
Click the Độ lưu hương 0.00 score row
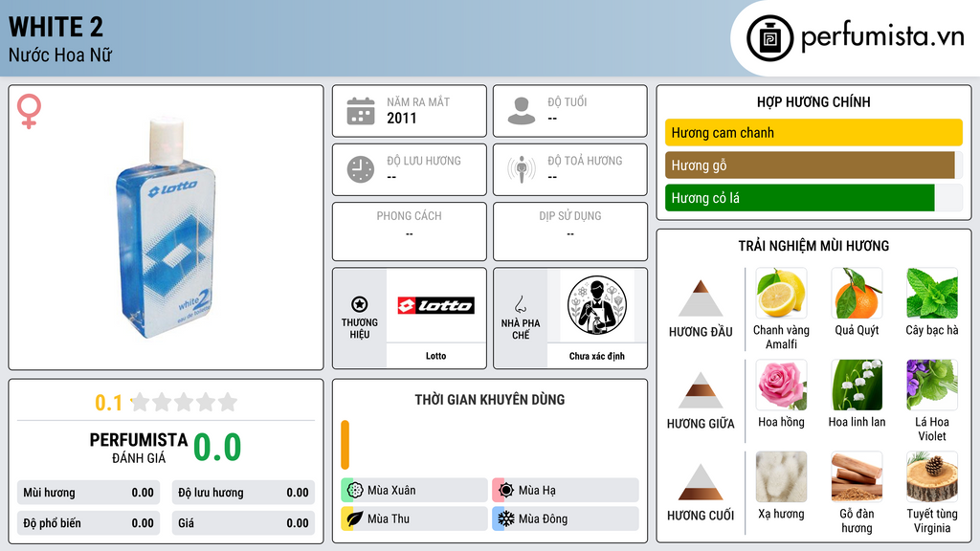coord(243,493)
